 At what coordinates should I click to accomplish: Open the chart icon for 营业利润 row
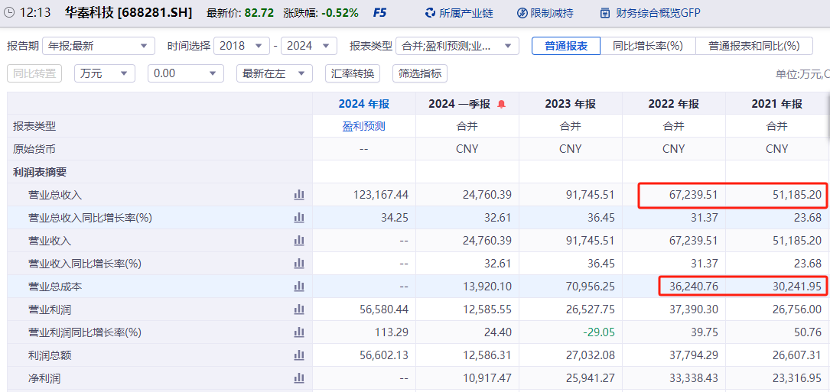pos(299,309)
